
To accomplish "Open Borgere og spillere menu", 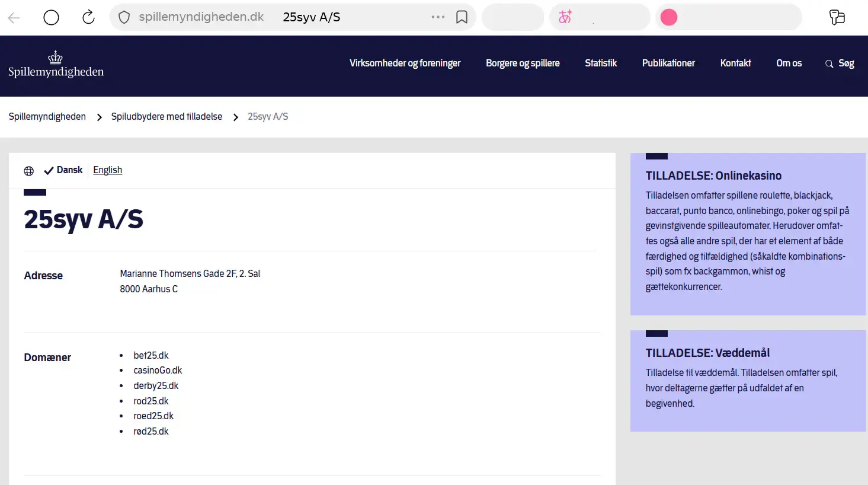I will coord(523,63).
